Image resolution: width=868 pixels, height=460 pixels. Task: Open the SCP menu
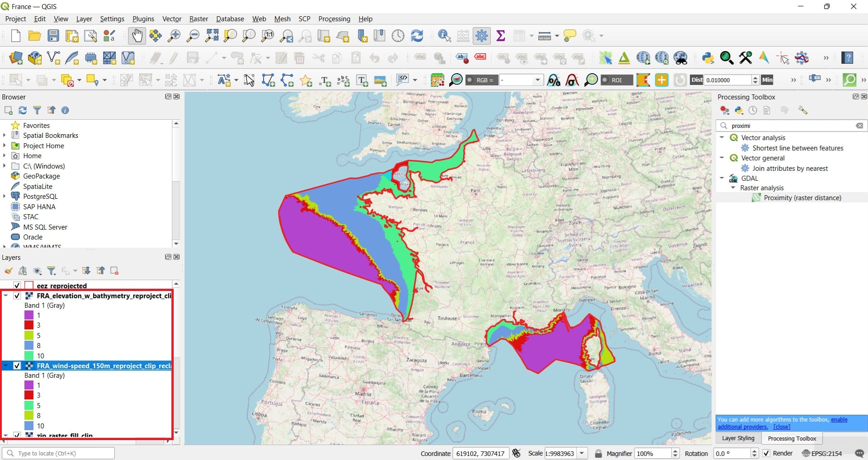coord(304,19)
